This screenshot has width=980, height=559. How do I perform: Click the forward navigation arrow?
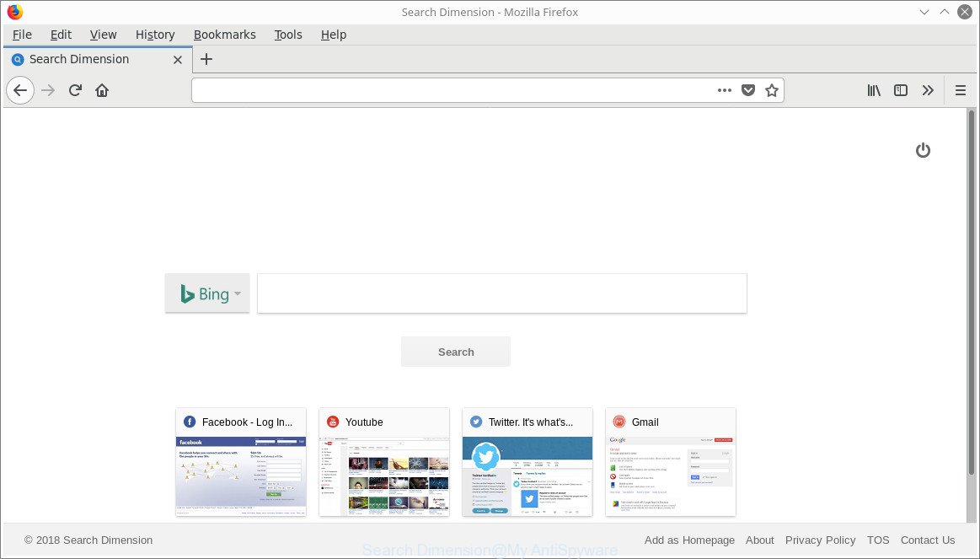(x=48, y=91)
